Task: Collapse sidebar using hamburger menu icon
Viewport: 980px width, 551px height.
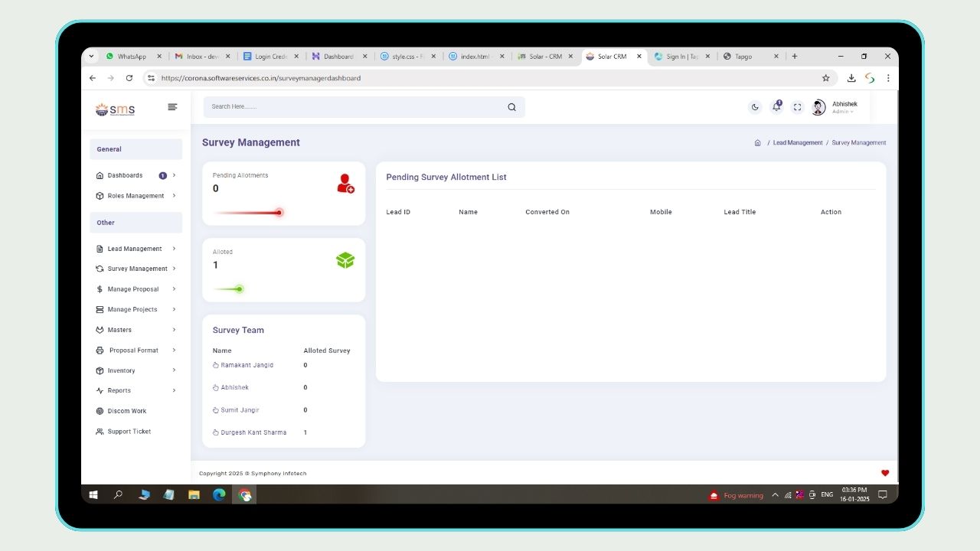Action: pos(172,107)
